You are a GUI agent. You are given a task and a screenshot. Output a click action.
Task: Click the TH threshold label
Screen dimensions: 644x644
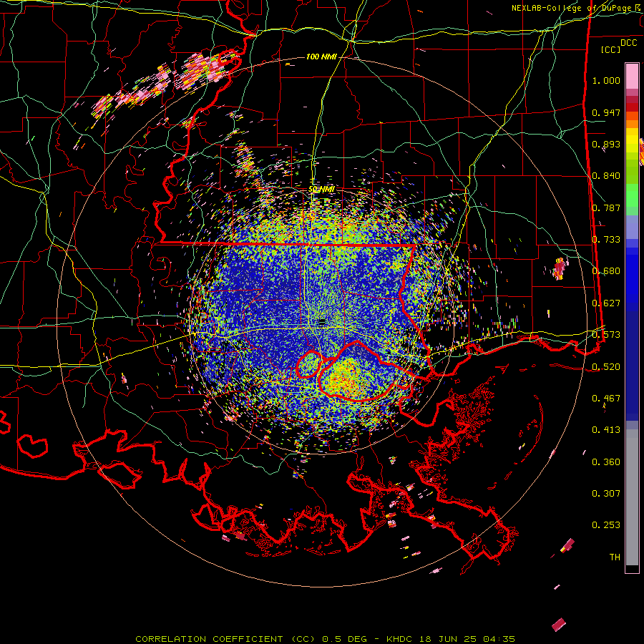point(615,557)
